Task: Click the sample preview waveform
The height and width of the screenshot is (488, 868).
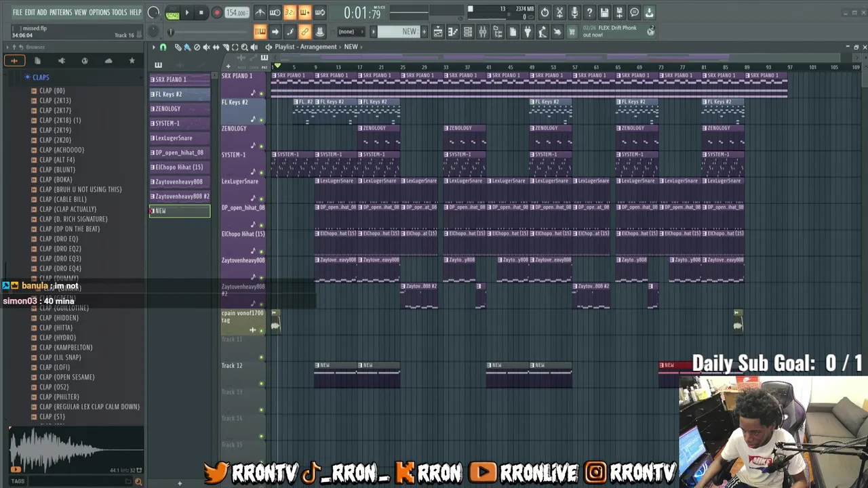Action: pos(76,451)
